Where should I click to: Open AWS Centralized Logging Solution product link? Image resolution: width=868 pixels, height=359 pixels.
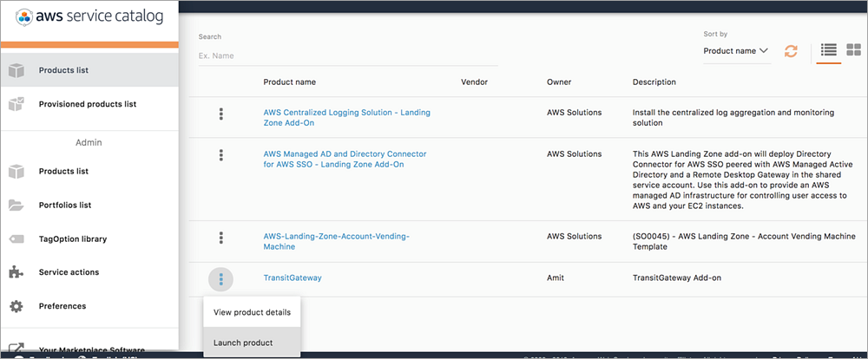tap(346, 117)
